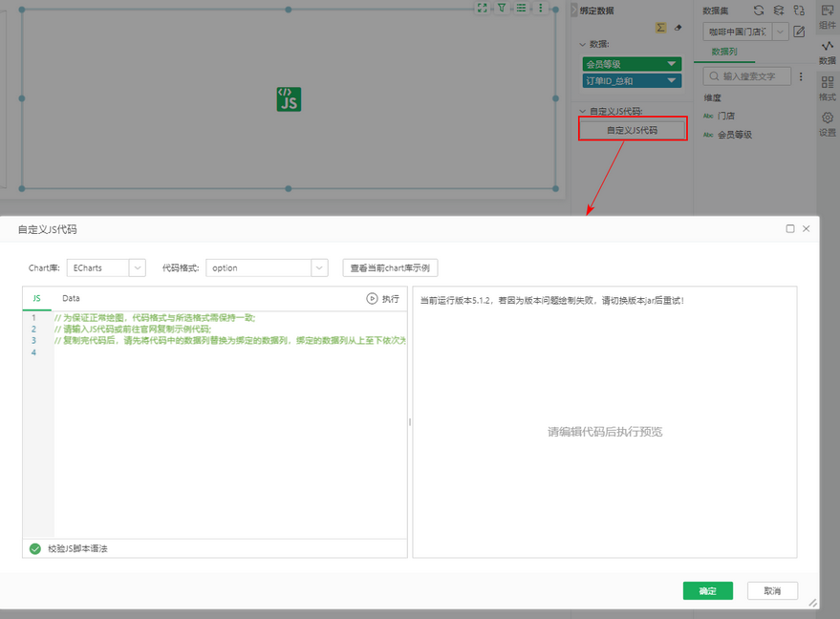Switch to the Data tab

pyautogui.click(x=72, y=298)
